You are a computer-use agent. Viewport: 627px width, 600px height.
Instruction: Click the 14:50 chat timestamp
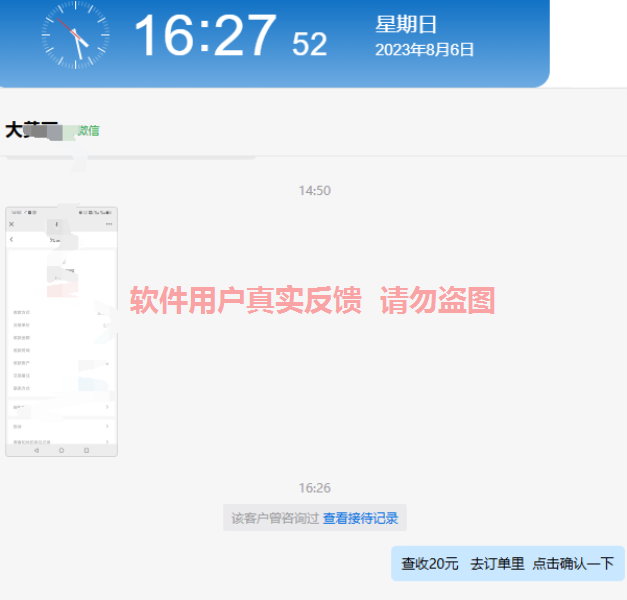pyautogui.click(x=315, y=190)
